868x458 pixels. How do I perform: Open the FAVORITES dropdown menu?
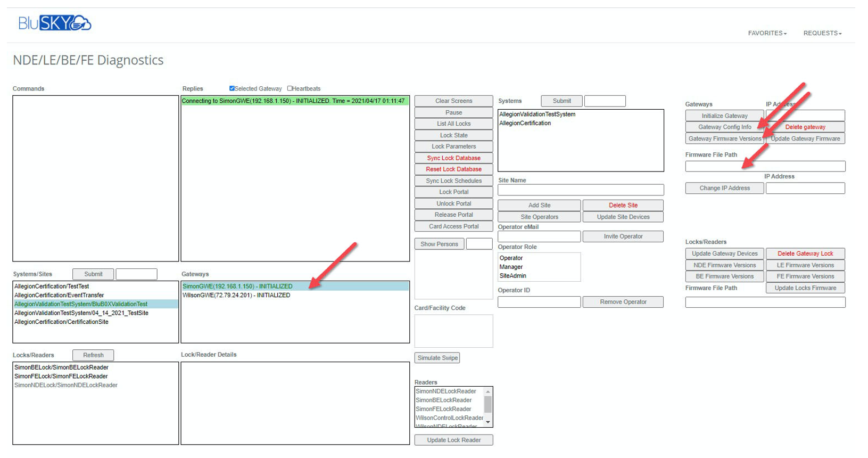[767, 33]
